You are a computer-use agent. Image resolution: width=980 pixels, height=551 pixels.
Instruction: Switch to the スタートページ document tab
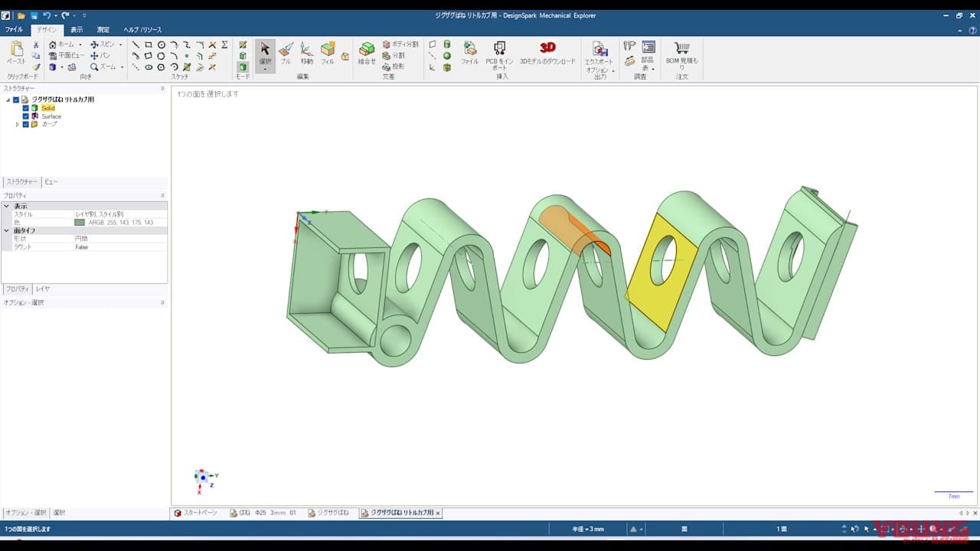pyautogui.click(x=196, y=513)
